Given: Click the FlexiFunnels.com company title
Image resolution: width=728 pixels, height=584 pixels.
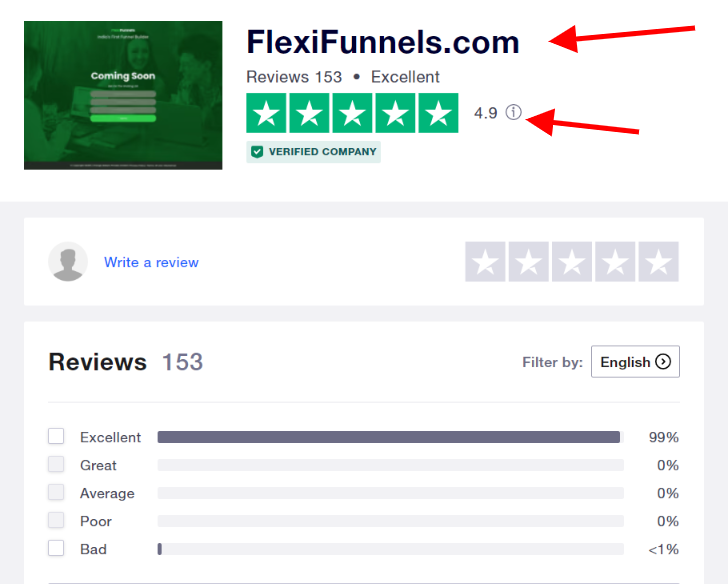Looking at the screenshot, I should click(x=383, y=42).
